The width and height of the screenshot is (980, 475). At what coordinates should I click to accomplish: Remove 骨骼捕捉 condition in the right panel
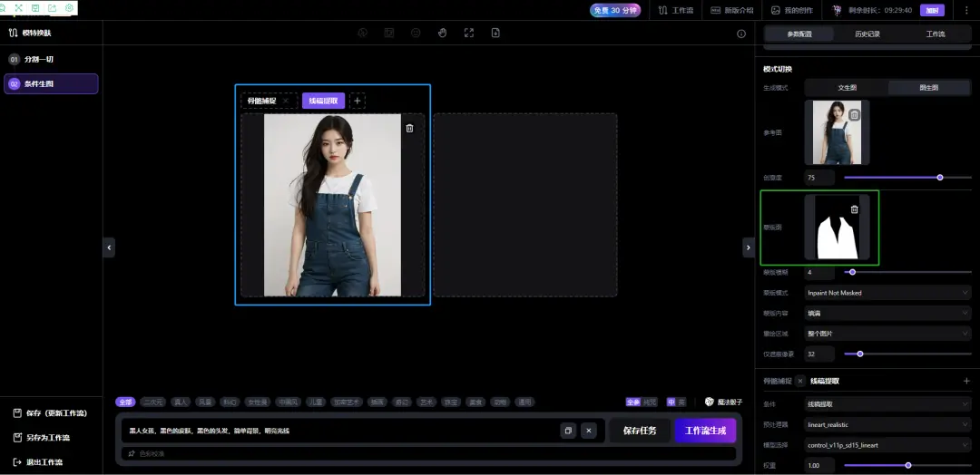pos(800,381)
